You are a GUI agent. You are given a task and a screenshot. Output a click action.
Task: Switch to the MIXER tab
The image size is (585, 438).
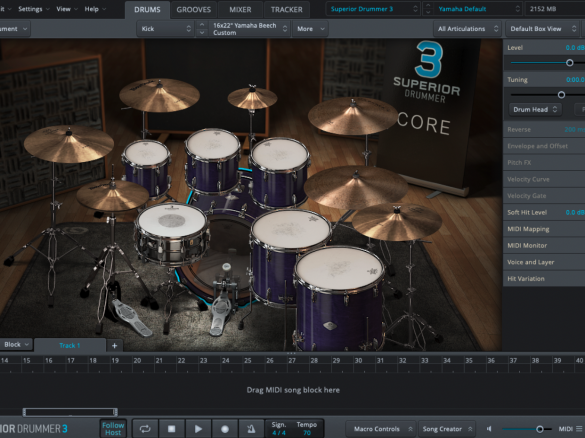240,10
